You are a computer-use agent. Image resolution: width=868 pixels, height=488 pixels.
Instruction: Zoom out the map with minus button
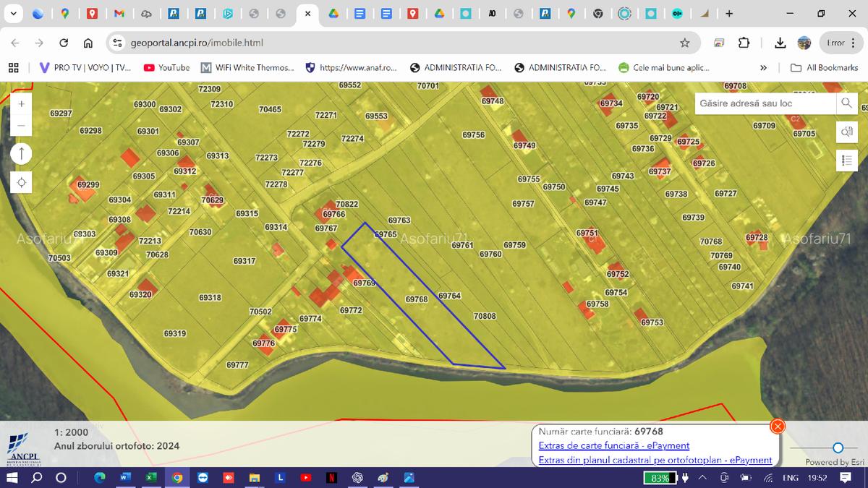tap(21, 125)
